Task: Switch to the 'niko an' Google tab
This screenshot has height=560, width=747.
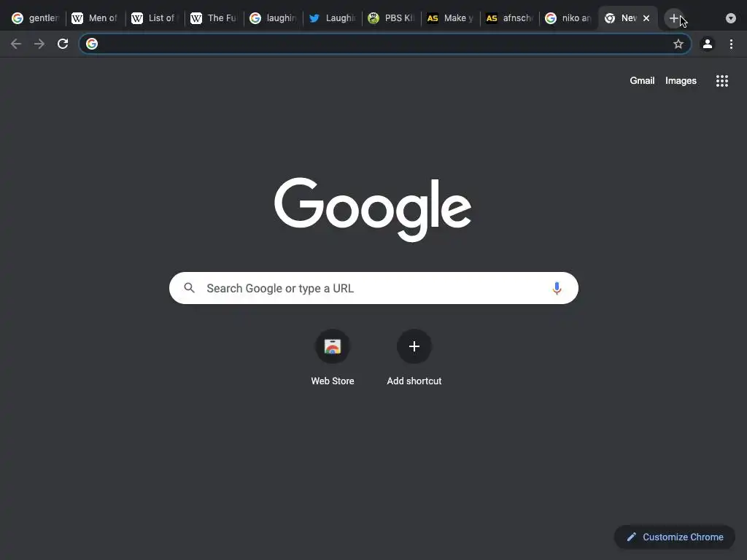Action: (568, 18)
